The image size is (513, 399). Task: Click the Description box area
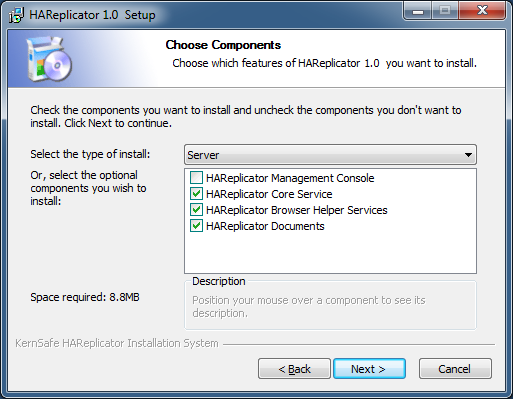pos(330,306)
